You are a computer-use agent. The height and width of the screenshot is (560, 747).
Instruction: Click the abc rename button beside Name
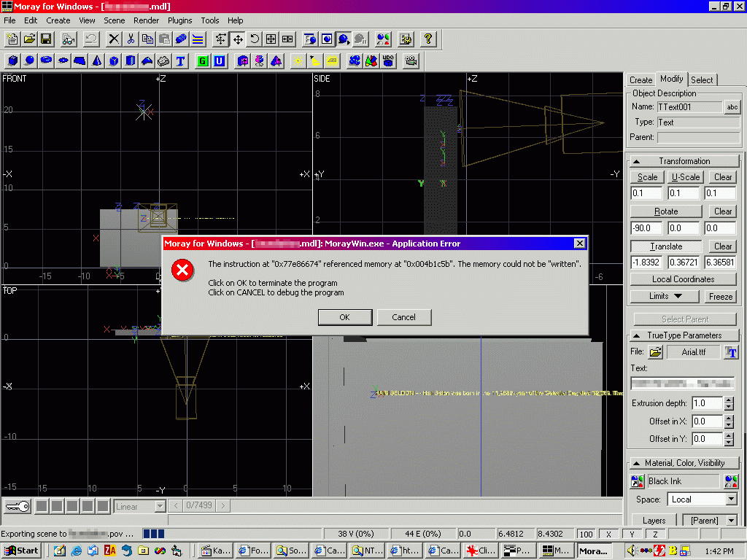[x=732, y=107]
